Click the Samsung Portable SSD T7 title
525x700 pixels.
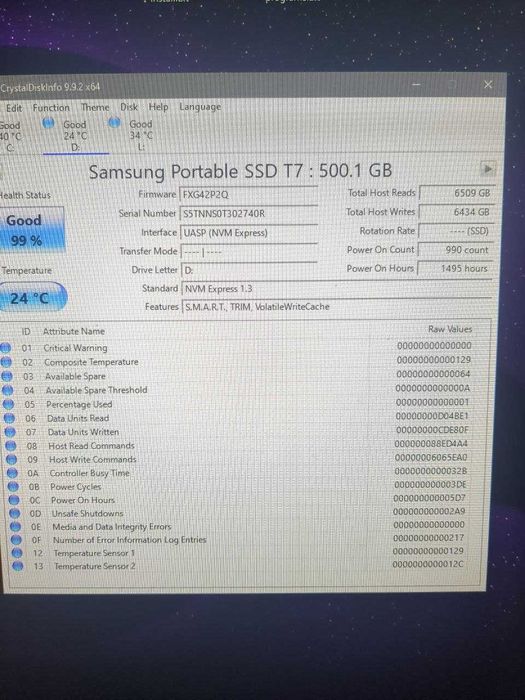[x=240, y=171]
